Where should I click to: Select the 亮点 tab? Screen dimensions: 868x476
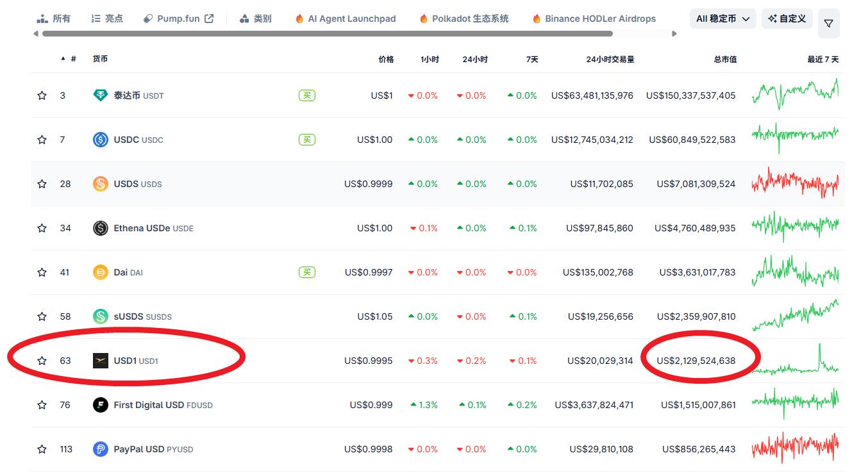pyautogui.click(x=107, y=19)
